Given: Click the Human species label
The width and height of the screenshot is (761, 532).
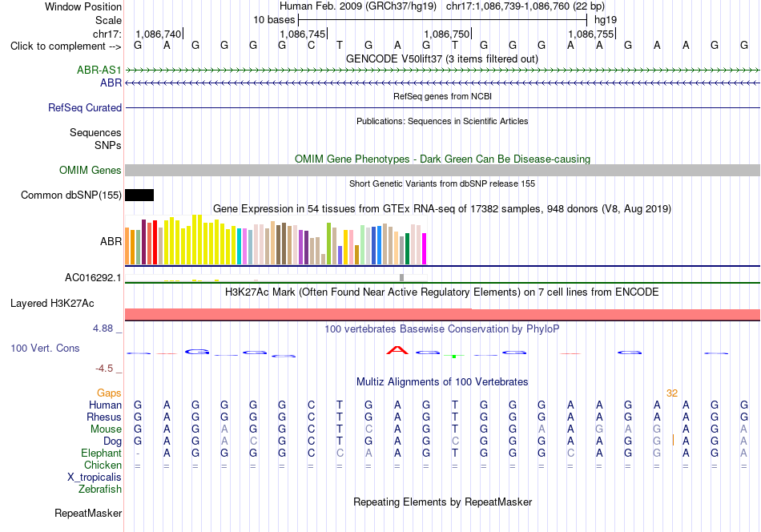Looking at the screenshot, I should click(105, 405).
